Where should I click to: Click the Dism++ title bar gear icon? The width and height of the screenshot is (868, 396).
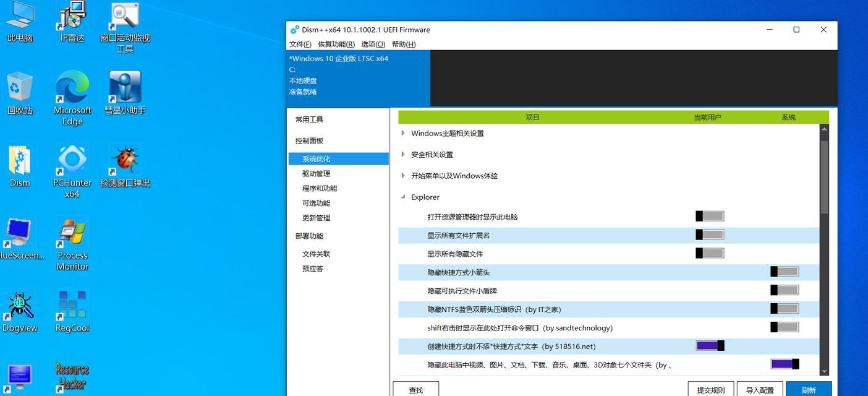[x=294, y=30]
